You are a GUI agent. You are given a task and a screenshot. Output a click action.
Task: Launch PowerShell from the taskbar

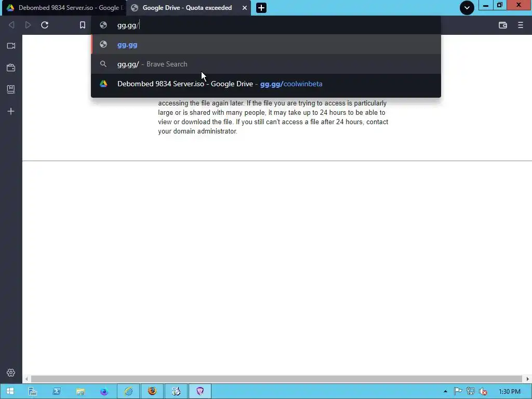(56, 391)
